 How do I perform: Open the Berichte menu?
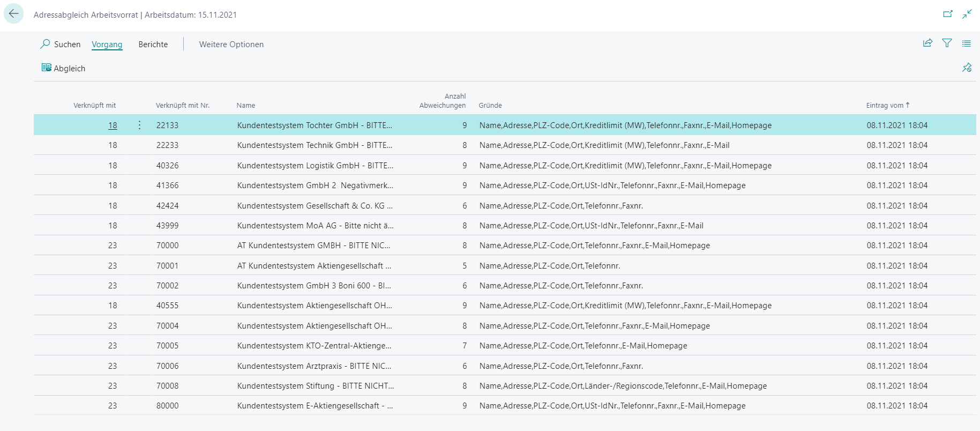pos(153,44)
